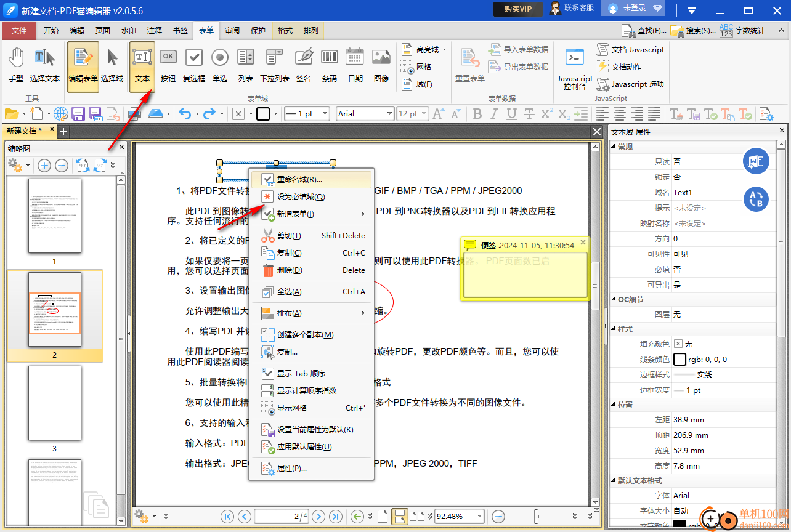This screenshot has width=791, height=532.
Task: Open the 92.48% zoom dropdown
Action: point(479,516)
